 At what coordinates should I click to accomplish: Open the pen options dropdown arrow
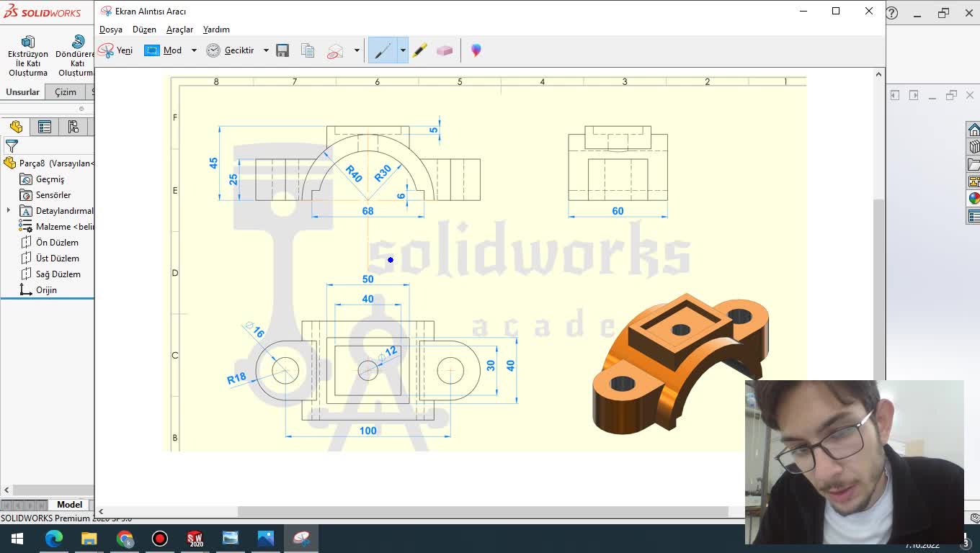coord(403,50)
